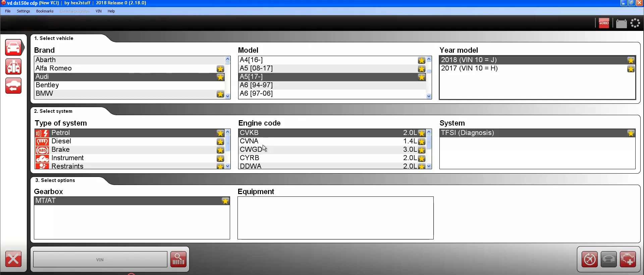Click the grey car scan button bottom right
The width and height of the screenshot is (644, 275).
(x=609, y=259)
